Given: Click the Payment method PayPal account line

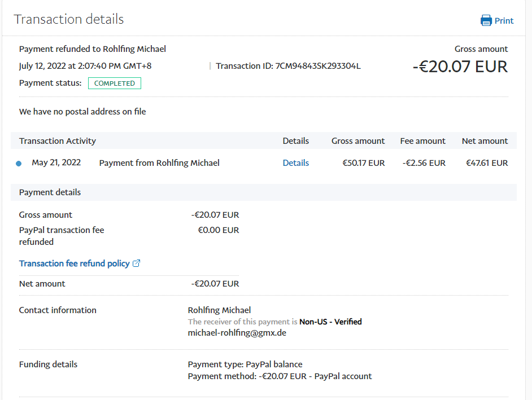Looking at the screenshot, I should pos(280,376).
